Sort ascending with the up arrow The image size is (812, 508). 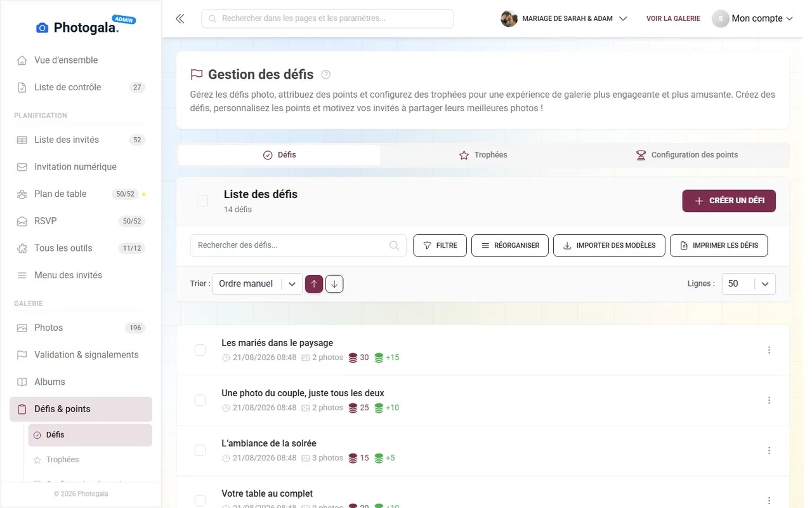[x=314, y=284]
